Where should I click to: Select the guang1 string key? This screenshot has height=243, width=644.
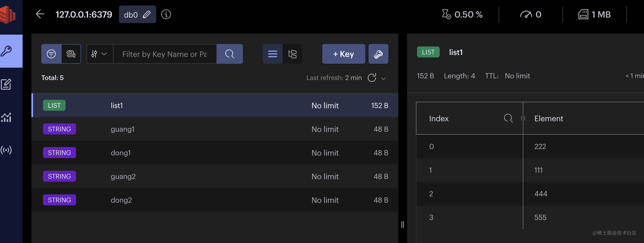click(123, 129)
